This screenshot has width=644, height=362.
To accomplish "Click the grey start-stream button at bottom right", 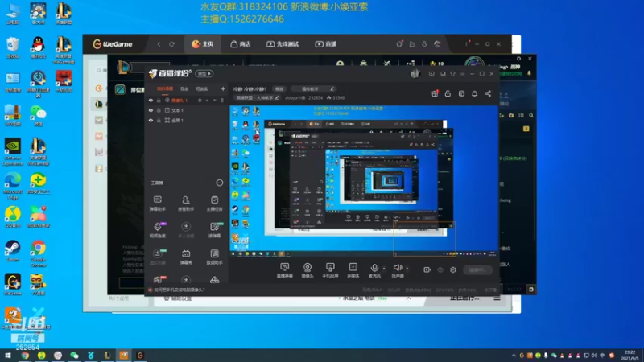I will pos(477,269).
